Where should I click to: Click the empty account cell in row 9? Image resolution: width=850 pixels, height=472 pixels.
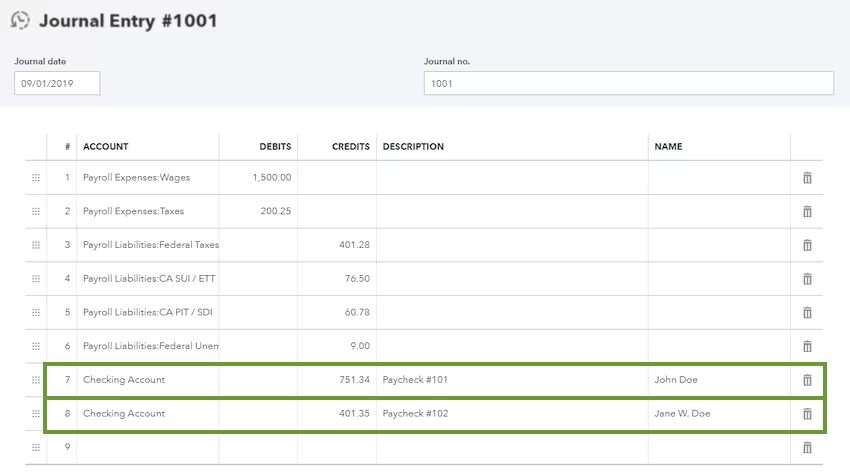pos(148,447)
